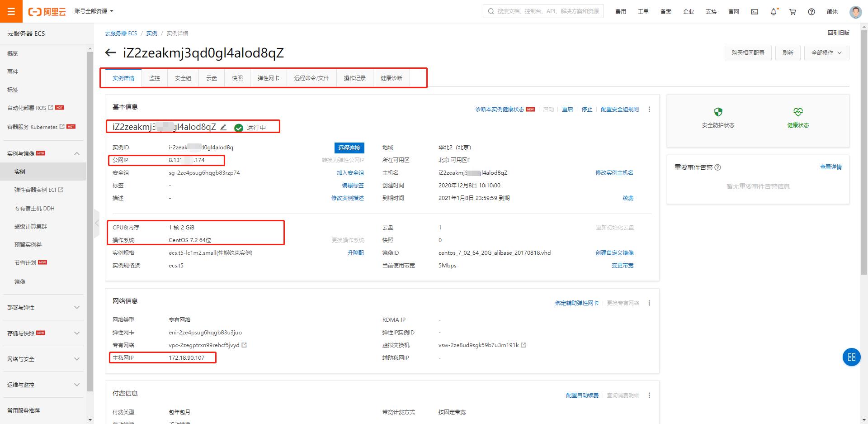Click the 停止 link
The image size is (868, 424).
click(x=587, y=110)
